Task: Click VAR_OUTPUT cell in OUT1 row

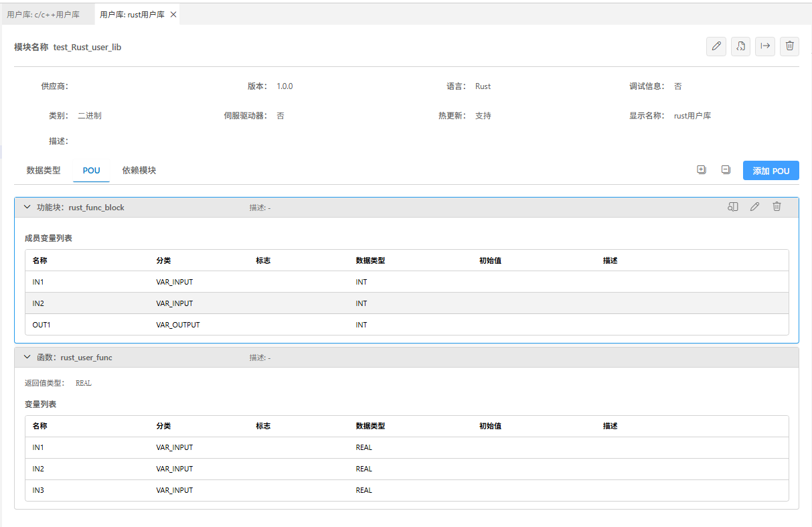Action: pos(178,325)
